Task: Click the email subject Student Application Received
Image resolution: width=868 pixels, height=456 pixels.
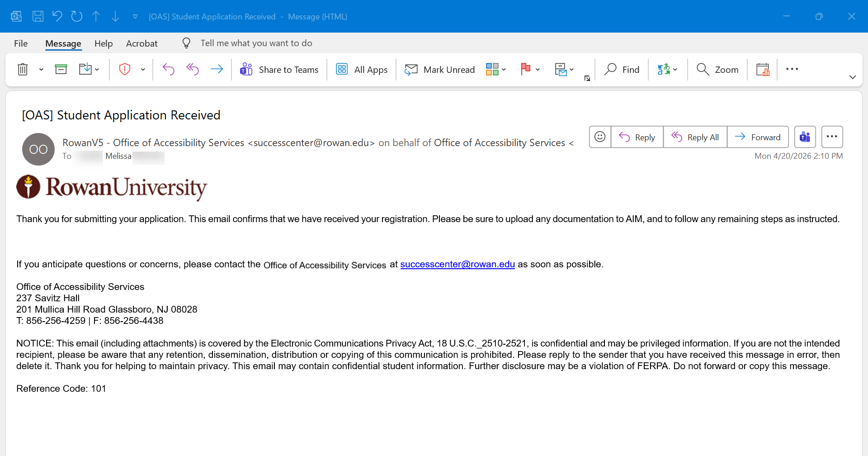Action: 121,115
